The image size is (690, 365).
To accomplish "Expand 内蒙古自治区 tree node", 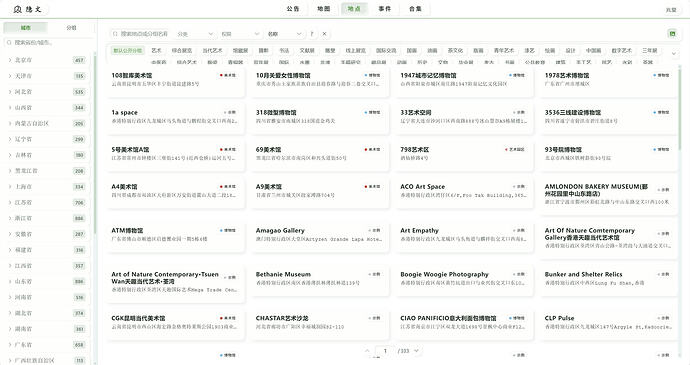I will 10,123.
